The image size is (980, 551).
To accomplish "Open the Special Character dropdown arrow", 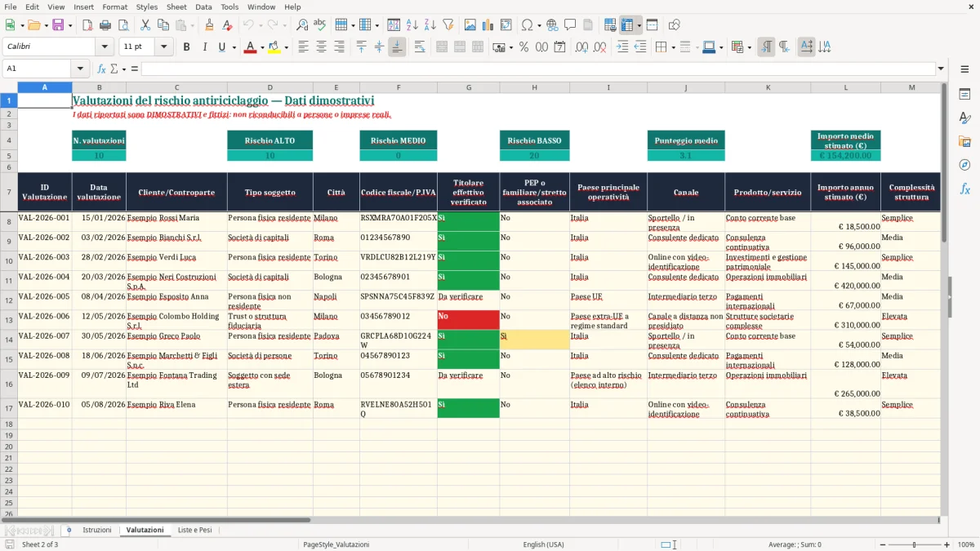I will (x=539, y=25).
